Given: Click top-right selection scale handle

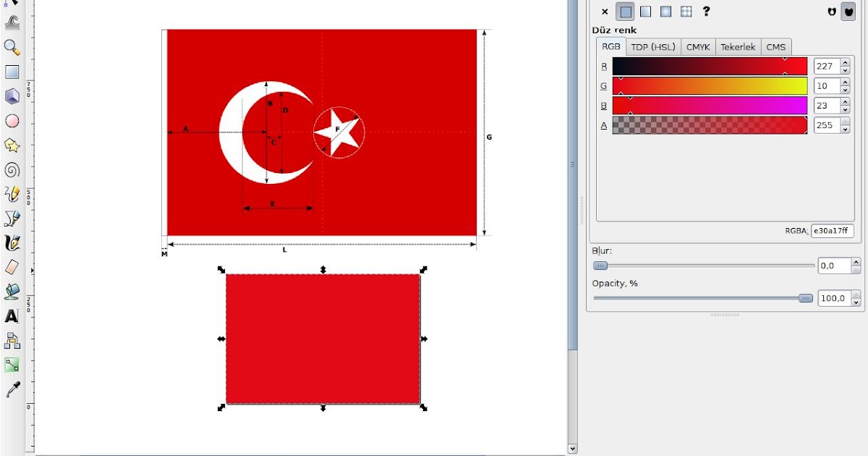Looking at the screenshot, I should point(424,269).
